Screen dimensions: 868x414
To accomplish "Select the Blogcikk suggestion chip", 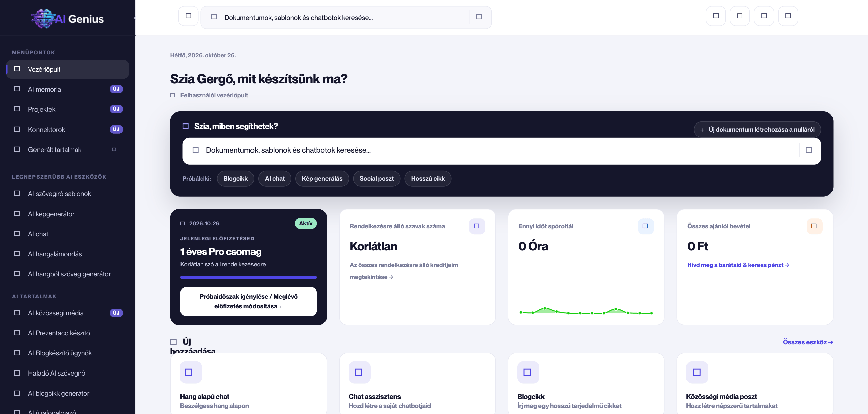I will [x=235, y=178].
